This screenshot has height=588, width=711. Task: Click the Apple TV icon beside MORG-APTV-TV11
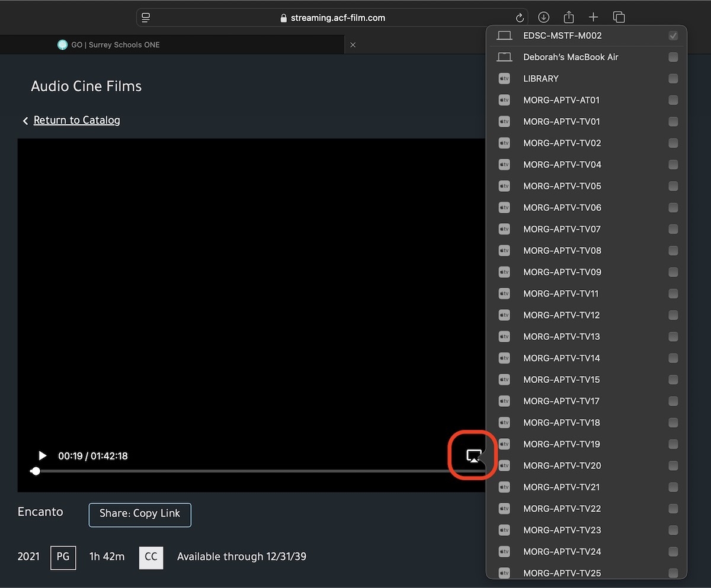pyautogui.click(x=504, y=294)
